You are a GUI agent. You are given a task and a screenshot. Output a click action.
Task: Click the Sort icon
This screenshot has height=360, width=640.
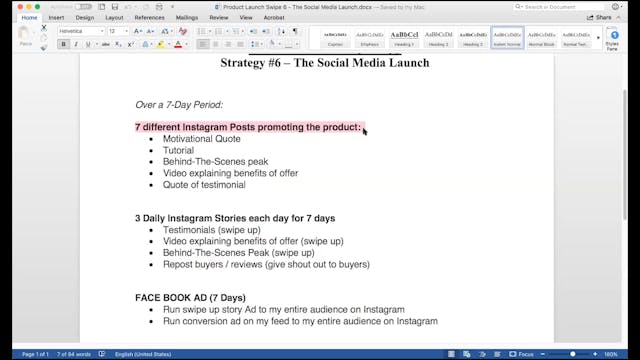coord(281,31)
